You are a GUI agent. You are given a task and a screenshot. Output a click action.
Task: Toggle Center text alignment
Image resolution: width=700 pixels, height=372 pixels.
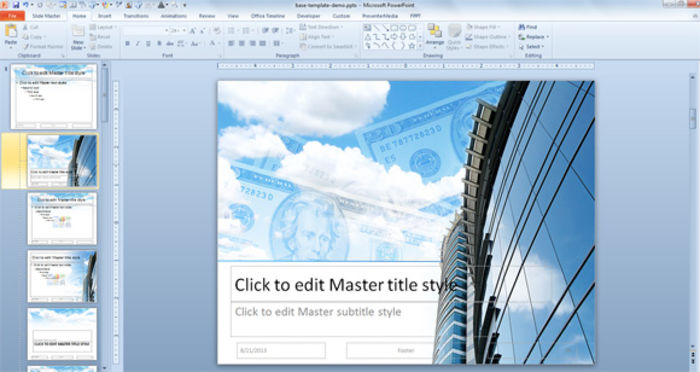click(x=242, y=43)
